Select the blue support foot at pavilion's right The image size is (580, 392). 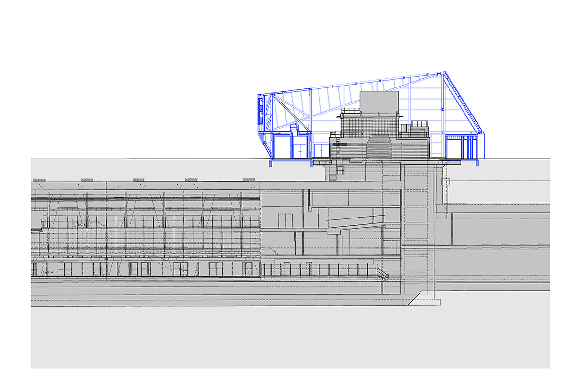478,163
